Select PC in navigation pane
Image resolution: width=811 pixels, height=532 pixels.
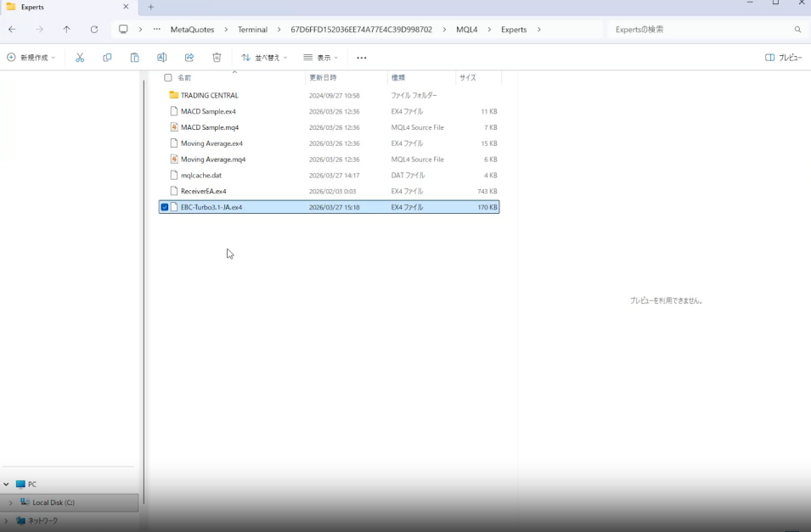pyautogui.click(x=32, y=484)
